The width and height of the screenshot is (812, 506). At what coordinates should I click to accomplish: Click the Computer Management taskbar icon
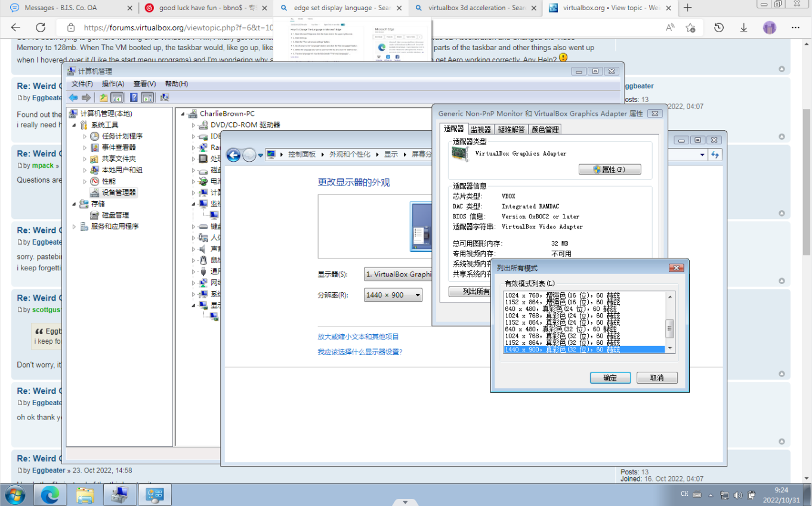120,495
